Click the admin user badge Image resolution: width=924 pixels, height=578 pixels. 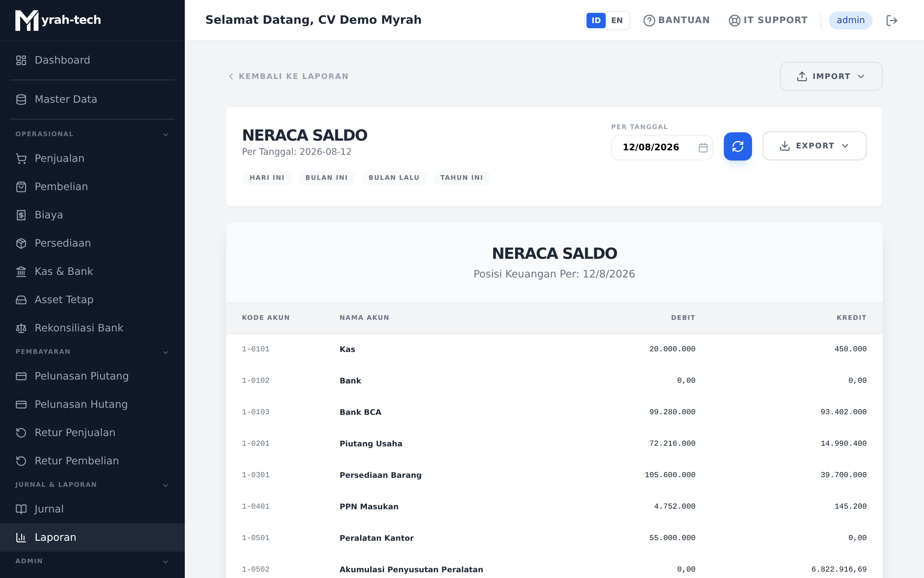850,21
